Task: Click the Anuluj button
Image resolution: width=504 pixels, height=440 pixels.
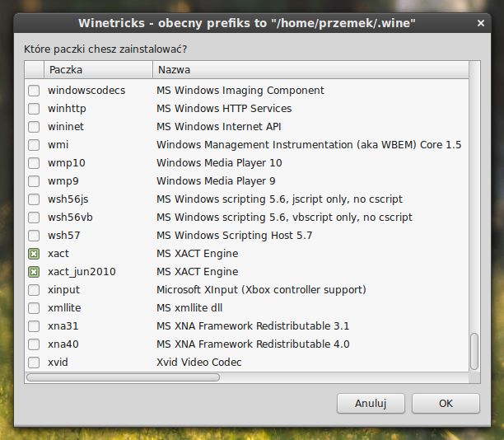Action: point(371,404)
